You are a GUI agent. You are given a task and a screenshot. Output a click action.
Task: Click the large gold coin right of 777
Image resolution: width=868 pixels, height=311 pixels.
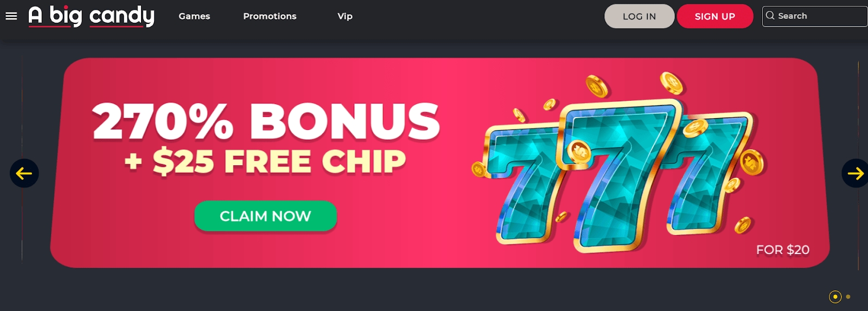pyautogui.click(x=752, y=163)
